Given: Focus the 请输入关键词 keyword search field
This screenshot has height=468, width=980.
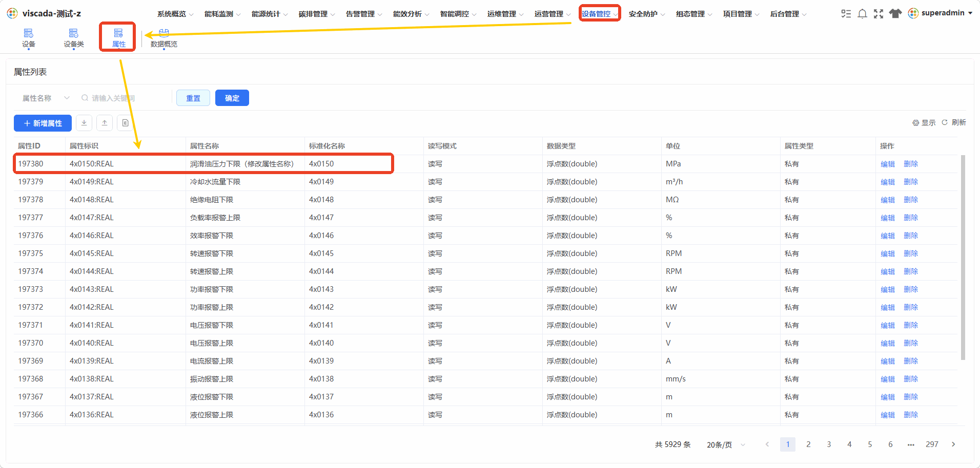Looking at the screenshot, I should pyautogui.click(x=123, y=98).
